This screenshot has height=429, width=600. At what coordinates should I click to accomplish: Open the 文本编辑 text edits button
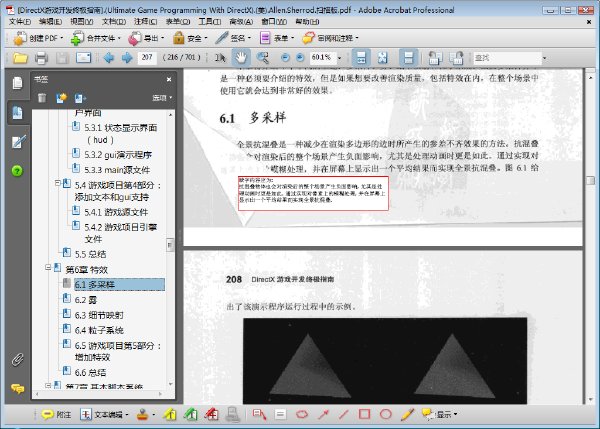click(104, 414)
